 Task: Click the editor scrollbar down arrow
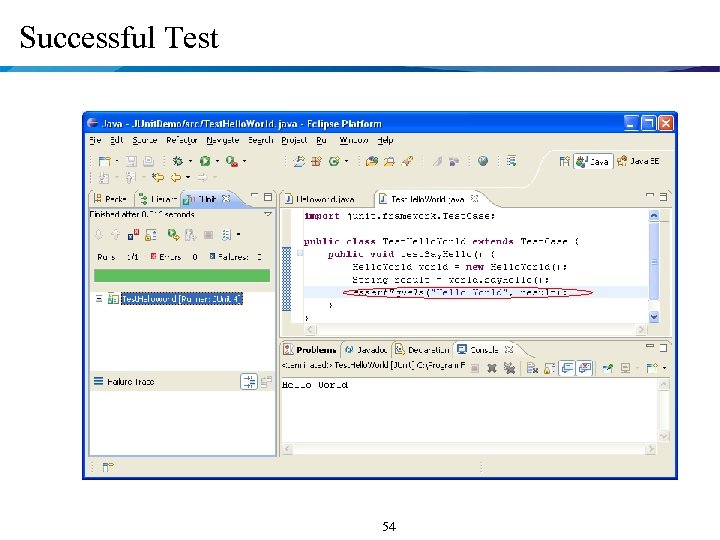click(654, 316)
